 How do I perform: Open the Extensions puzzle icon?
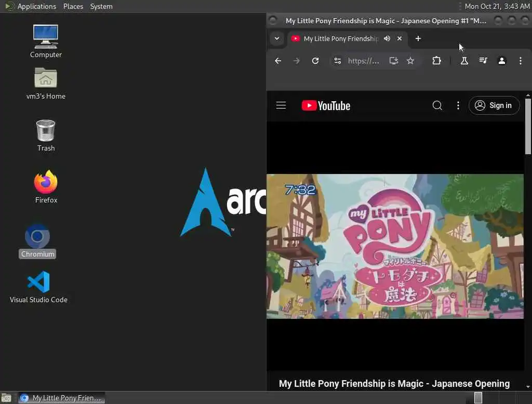(x=436, y=61)
